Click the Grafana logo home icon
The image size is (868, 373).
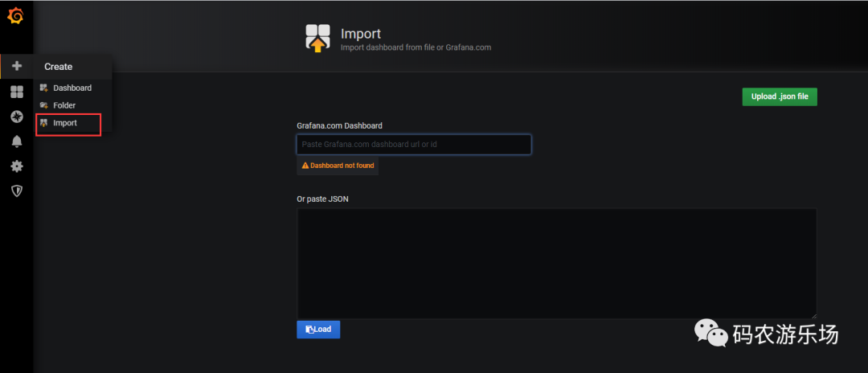pyautogui.click(x=15, y=16)
